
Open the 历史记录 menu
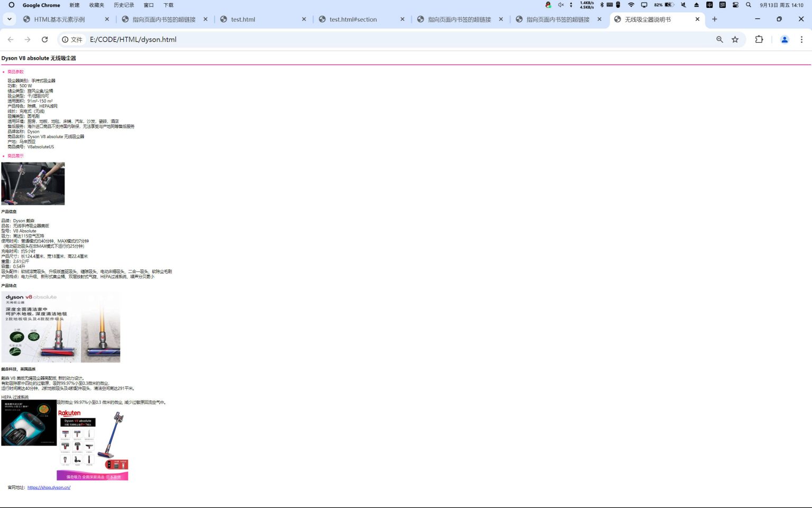124,5
